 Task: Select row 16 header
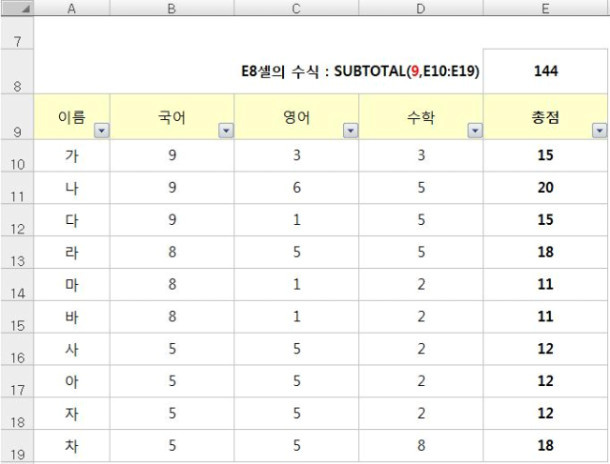click(x=17, y=349)
